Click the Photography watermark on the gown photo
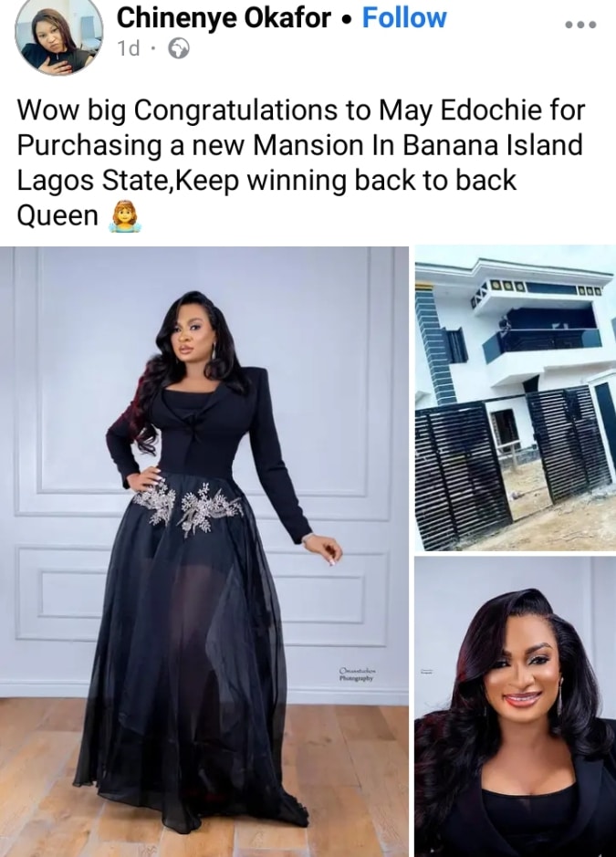The height and width of the screenshot is (857, 616). tap(356, 674)
